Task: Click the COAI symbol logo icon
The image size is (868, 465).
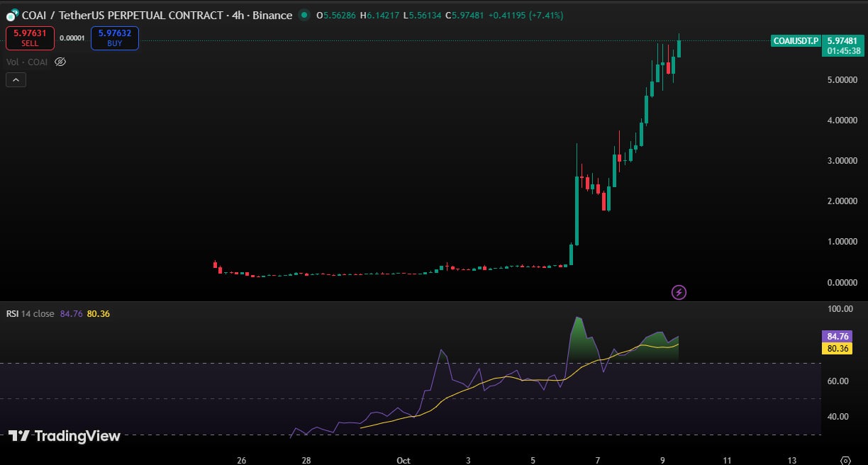Action: coord(12,15)
